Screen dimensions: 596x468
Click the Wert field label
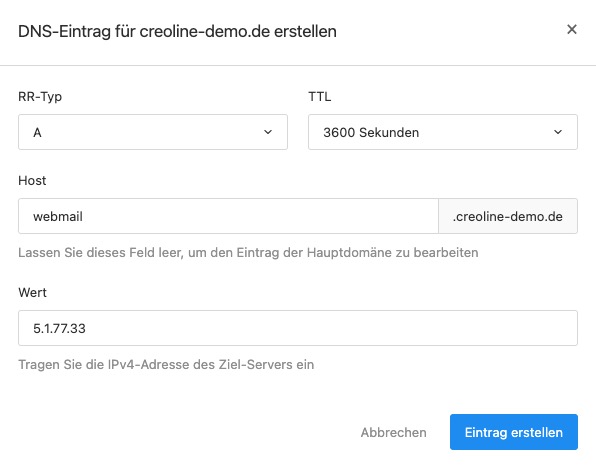tap(32, 292)
